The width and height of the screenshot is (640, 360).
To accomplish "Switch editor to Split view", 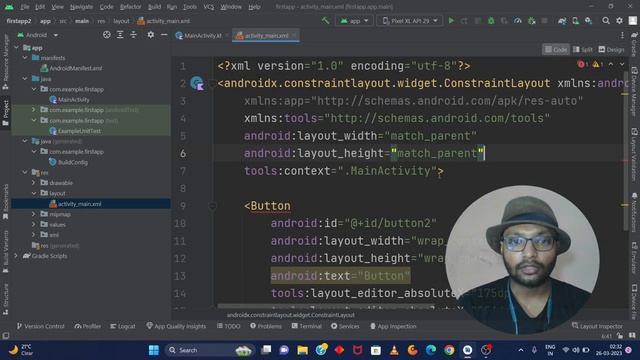I will pyautogui.click(x=583, y=49).
